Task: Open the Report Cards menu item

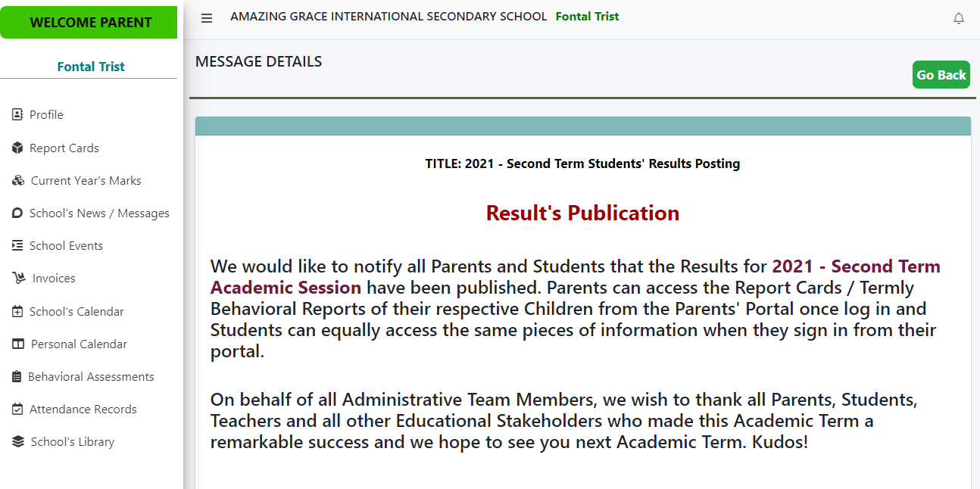Action: point(64,148)
